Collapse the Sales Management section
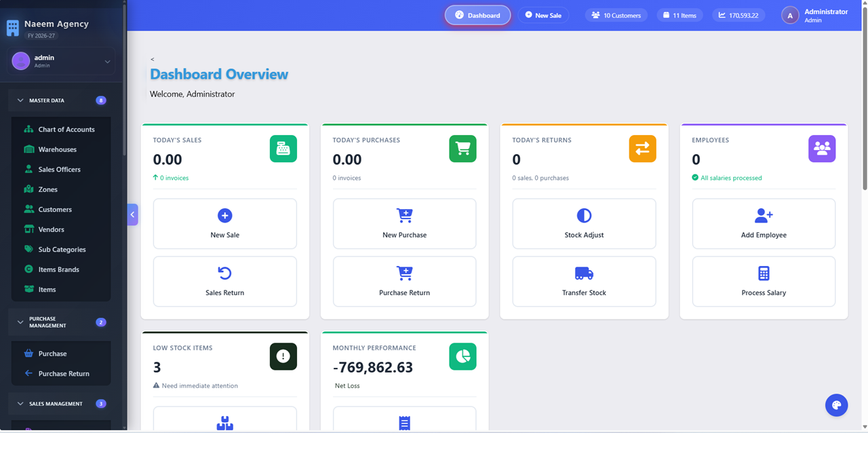Image resolution: width=868 pixels, height=456 pixels. click(x=20, y=404)
